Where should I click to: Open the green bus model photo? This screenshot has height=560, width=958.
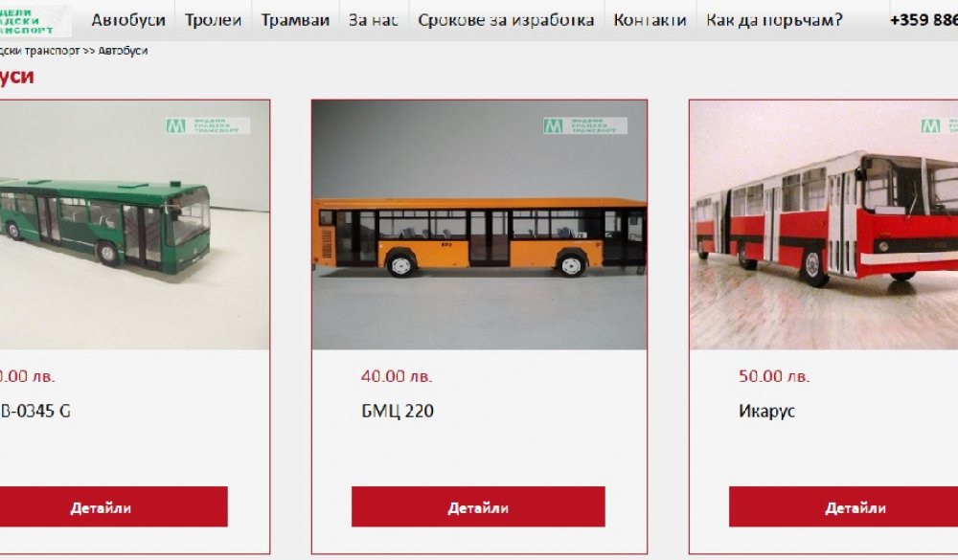click(134, 225)
